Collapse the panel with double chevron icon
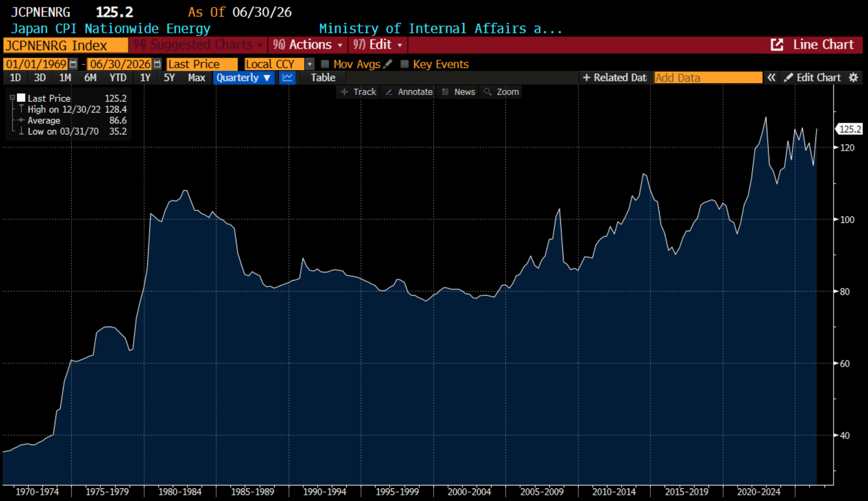 (771, 78)
